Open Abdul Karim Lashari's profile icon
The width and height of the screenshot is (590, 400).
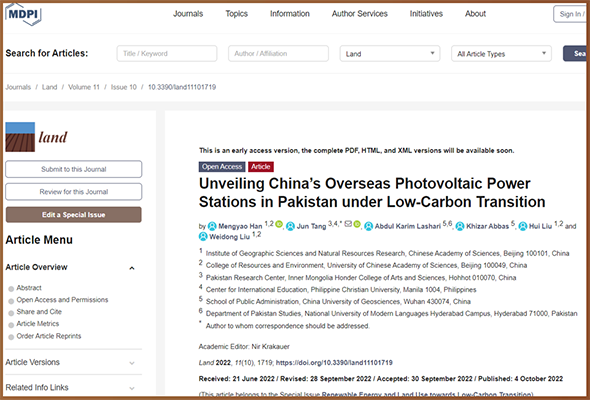click(x=369, y=226)
